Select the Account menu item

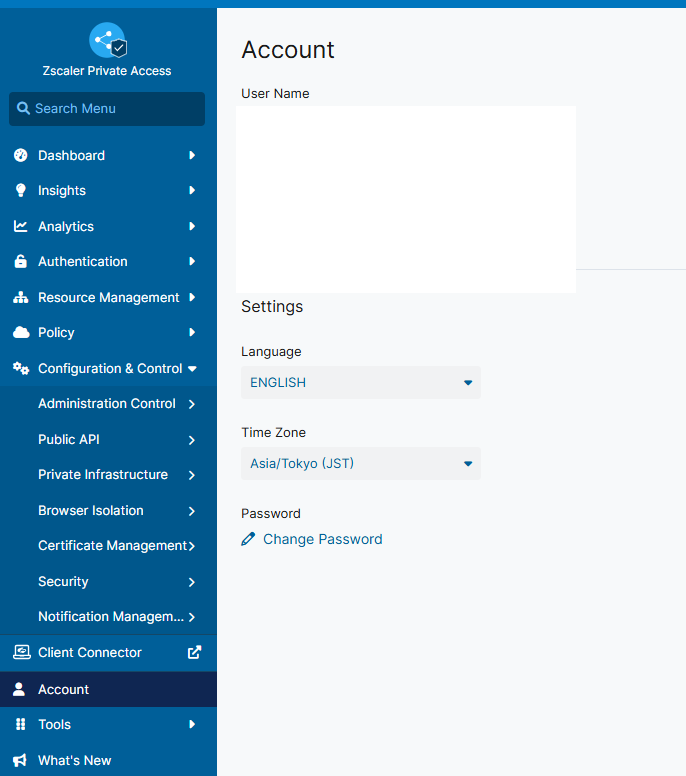(x=108, y=689)
